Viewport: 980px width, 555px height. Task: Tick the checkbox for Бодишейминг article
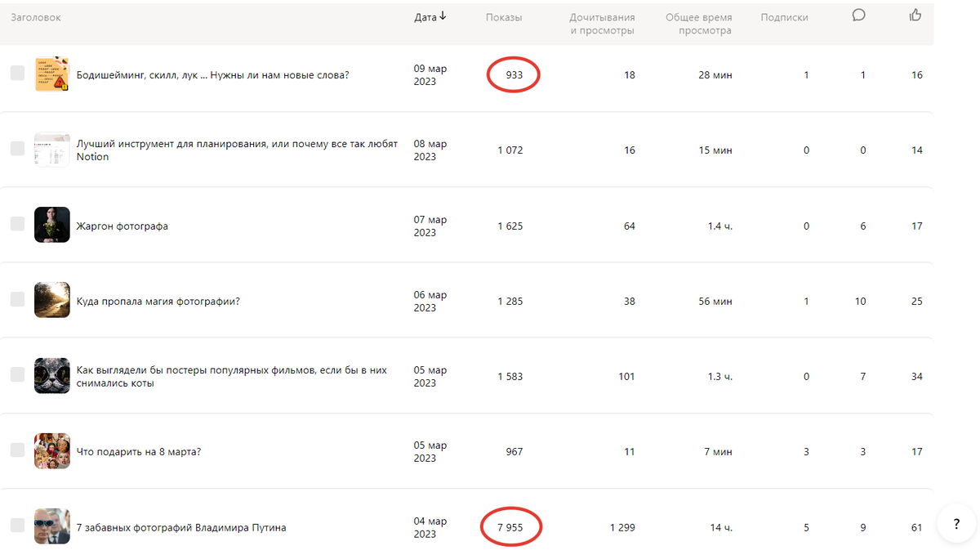(17, 74)
